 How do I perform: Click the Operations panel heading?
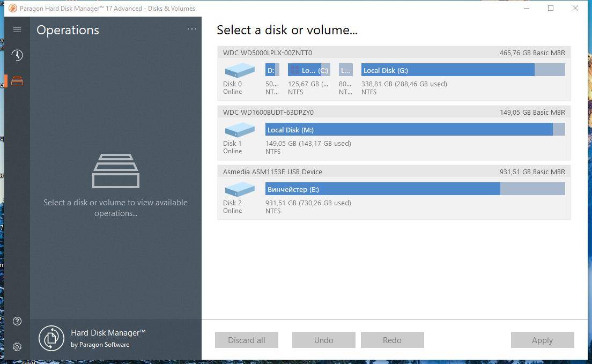(68, 30)
